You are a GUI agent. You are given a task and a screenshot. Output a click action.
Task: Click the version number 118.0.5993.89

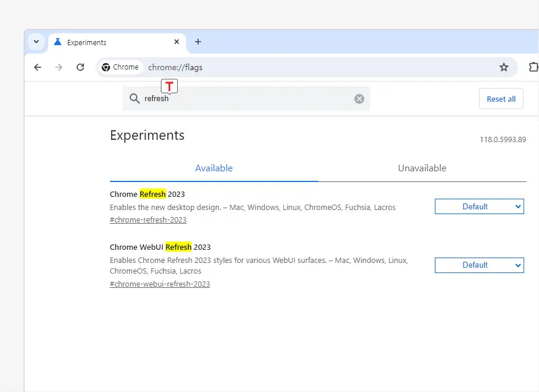(503, 139)
